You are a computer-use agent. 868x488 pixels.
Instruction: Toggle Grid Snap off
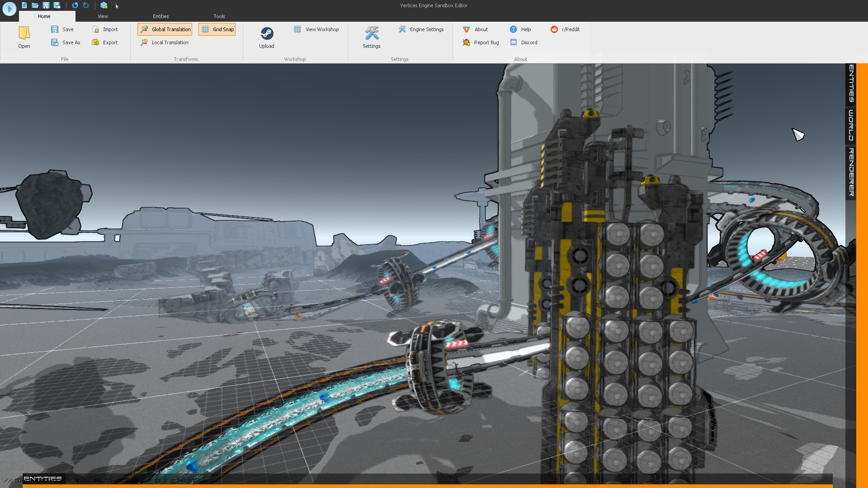(x=217, y=29)
